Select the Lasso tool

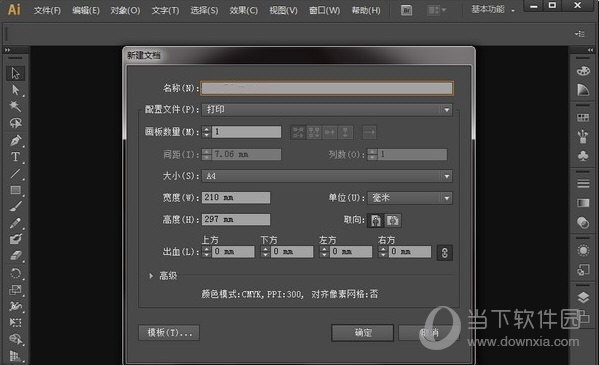(15, 123)
